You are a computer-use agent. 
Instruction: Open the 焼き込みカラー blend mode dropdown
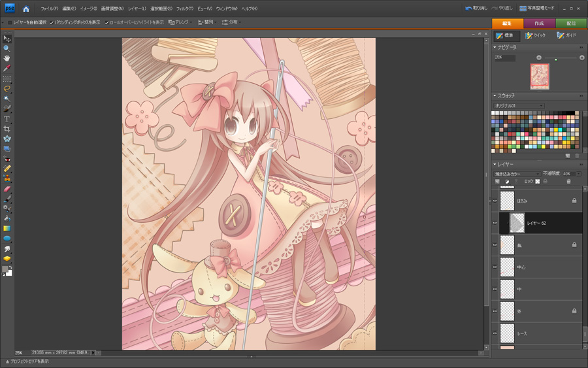(x=517, y=174)
